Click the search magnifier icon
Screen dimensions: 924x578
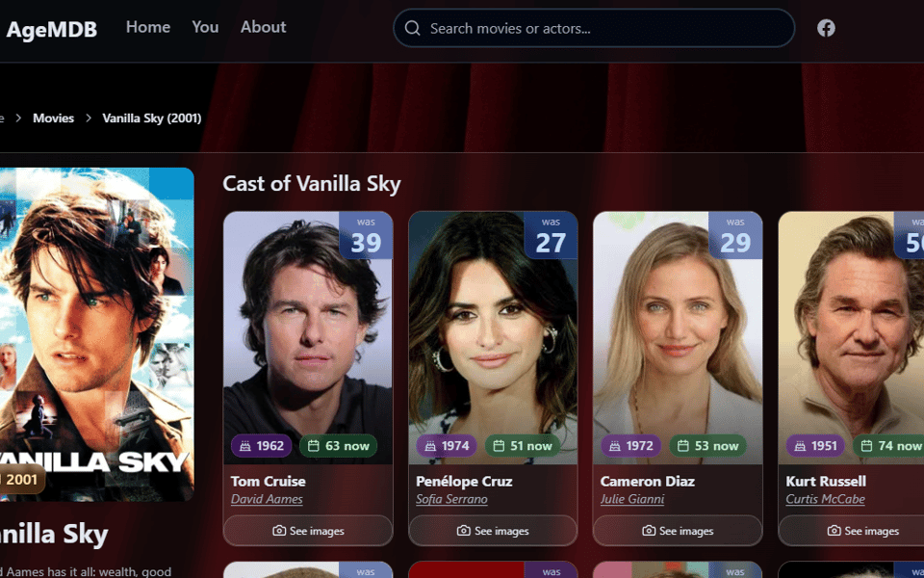[x=413, y=28]
